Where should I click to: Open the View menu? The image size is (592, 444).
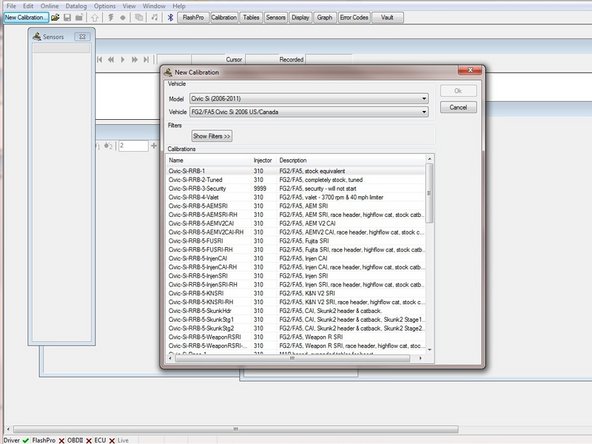(x=129, y=6)
